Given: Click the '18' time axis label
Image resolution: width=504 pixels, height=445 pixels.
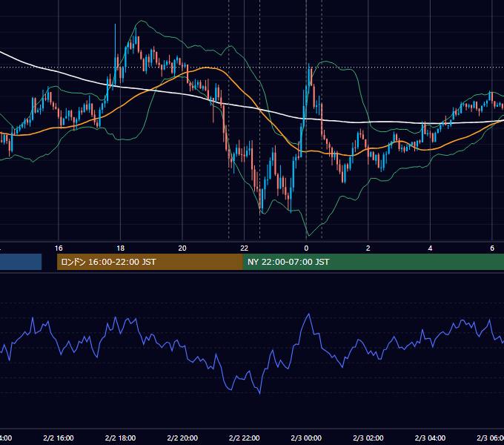Looking at the screenshot, I should click(x=121, y=248).
